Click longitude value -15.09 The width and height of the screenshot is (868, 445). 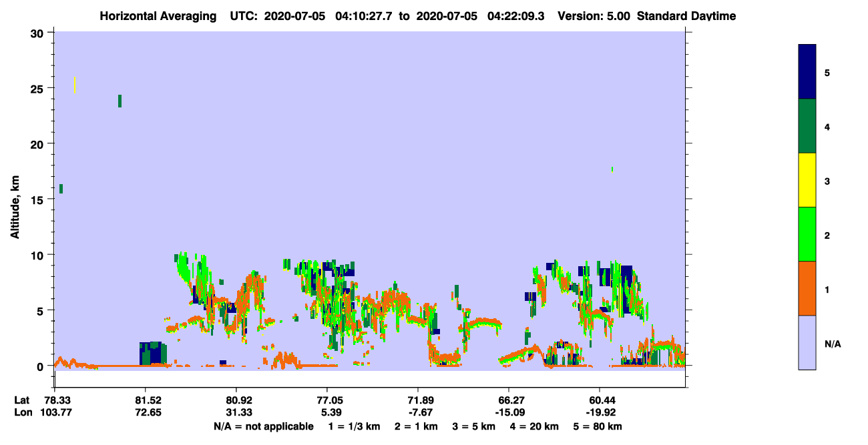pyautogui.click(x=509, y=412)
